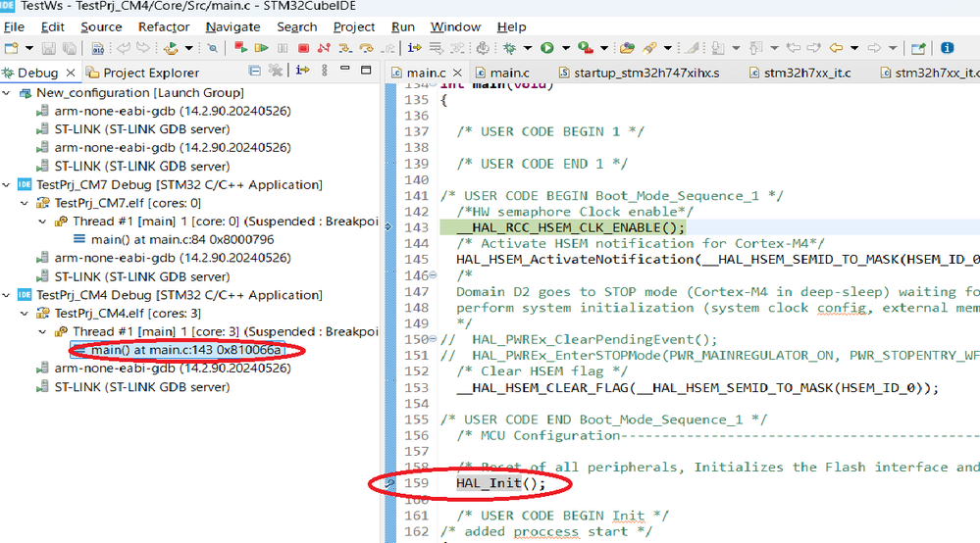Click the Build project icon
The height and width of the screenshot is (543, 980).
pyautogui.click(x=171, y=48)
